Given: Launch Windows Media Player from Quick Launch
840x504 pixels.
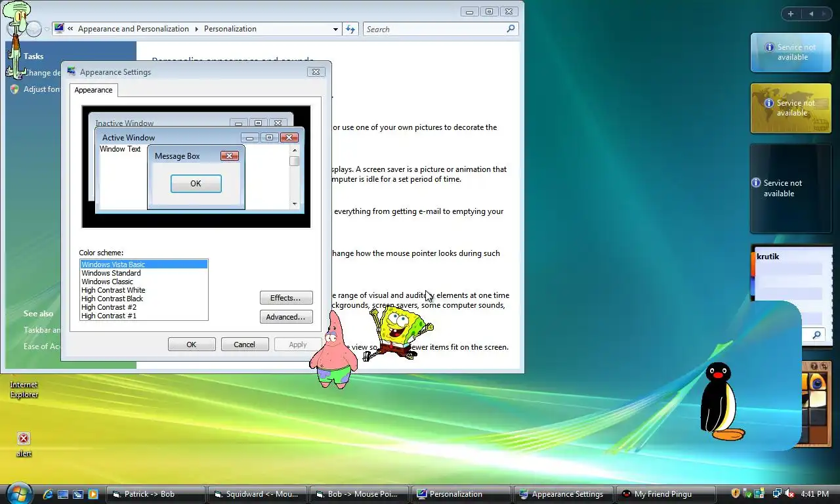Looking at the screenshot, I should click(x=93, y=494).
